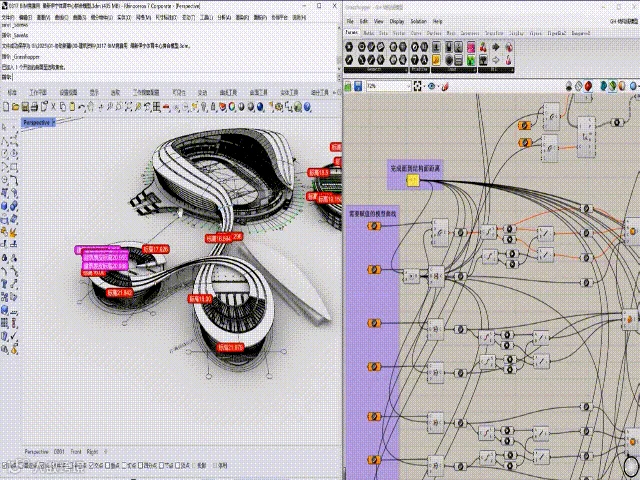
Task: Select the green Gradient component in Input panel
Action: (x=471, y=60)
